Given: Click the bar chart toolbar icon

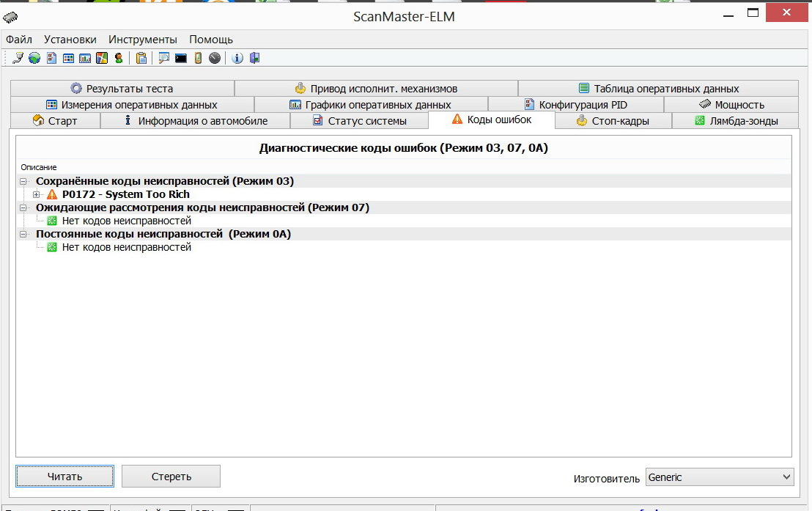Looking at the screenshot, I should point(85,58).
